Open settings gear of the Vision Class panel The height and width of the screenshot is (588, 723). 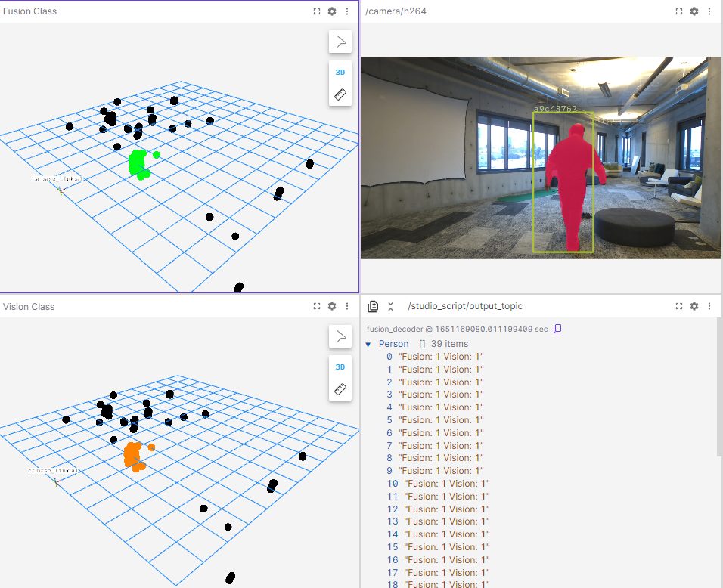(x=332, y=306)
